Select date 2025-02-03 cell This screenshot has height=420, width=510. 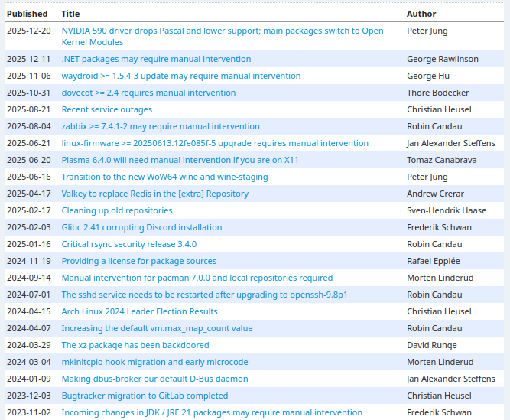pyautogui.click(x=28, y=227)
